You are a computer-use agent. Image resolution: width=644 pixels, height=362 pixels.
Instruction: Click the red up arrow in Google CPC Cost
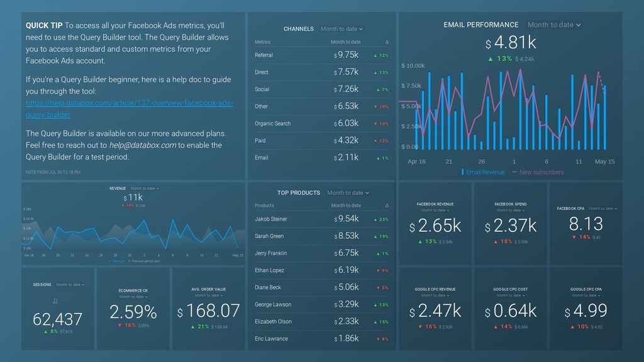(x=496, y=327)
